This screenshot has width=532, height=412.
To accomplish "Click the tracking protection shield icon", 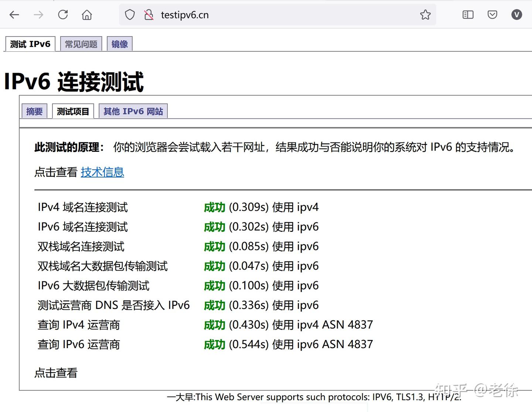I will click(130, 14).
